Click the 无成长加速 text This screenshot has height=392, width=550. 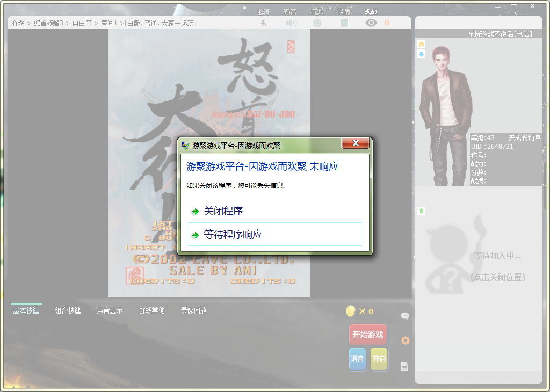(524, 138)
